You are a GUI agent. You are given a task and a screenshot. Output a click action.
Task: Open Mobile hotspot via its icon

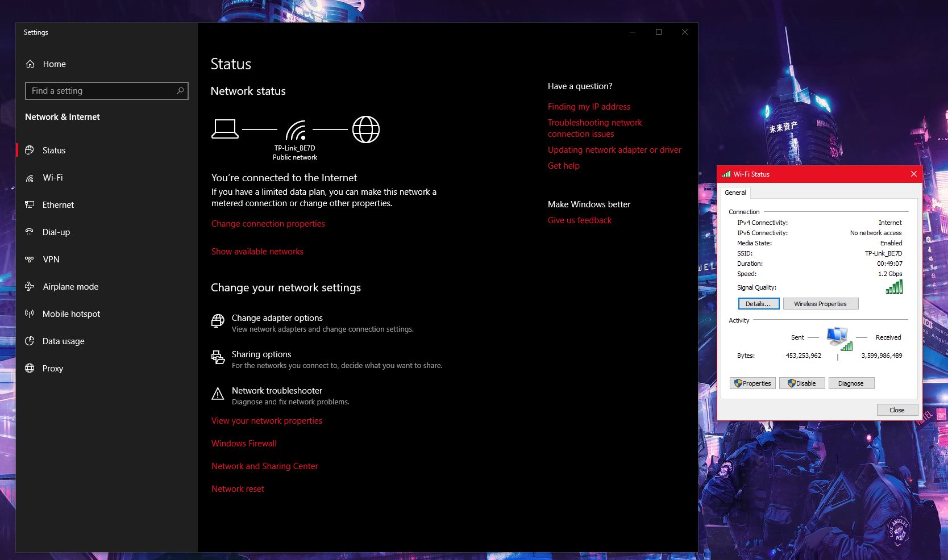click(x=30, y=314)
